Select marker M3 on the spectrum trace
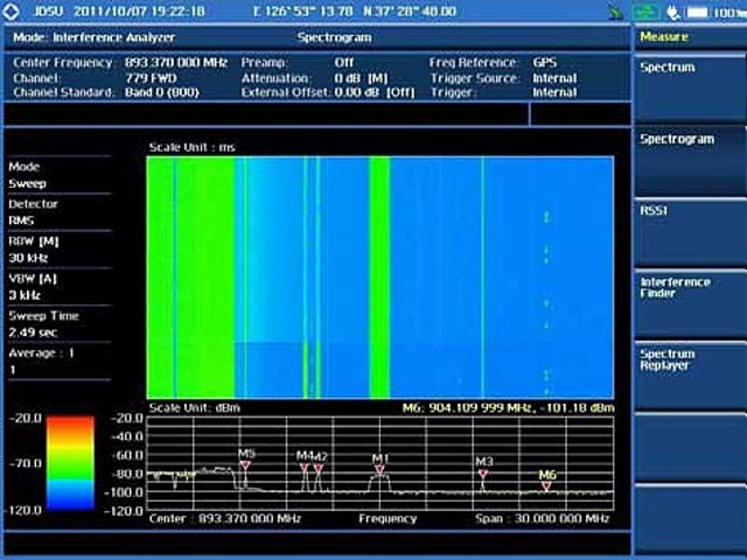The height and width of the screenshot is (560, 747). [x=482, y=474]
